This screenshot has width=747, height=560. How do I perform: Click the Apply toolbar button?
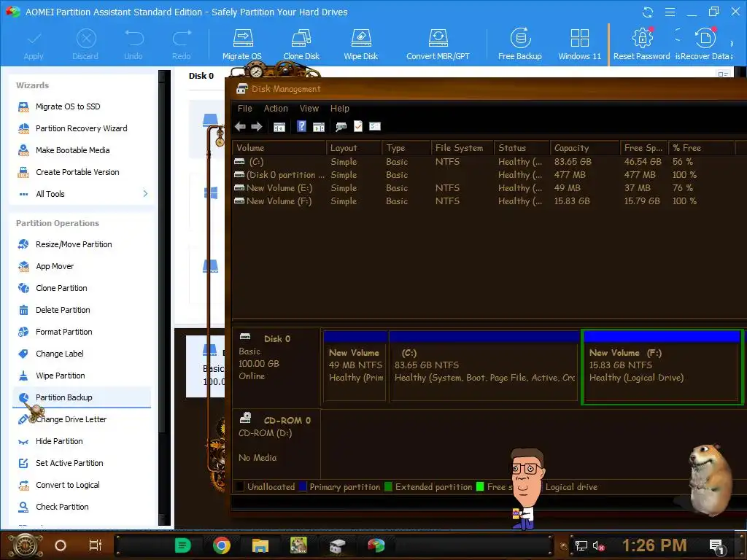click(x=34, y=44)
